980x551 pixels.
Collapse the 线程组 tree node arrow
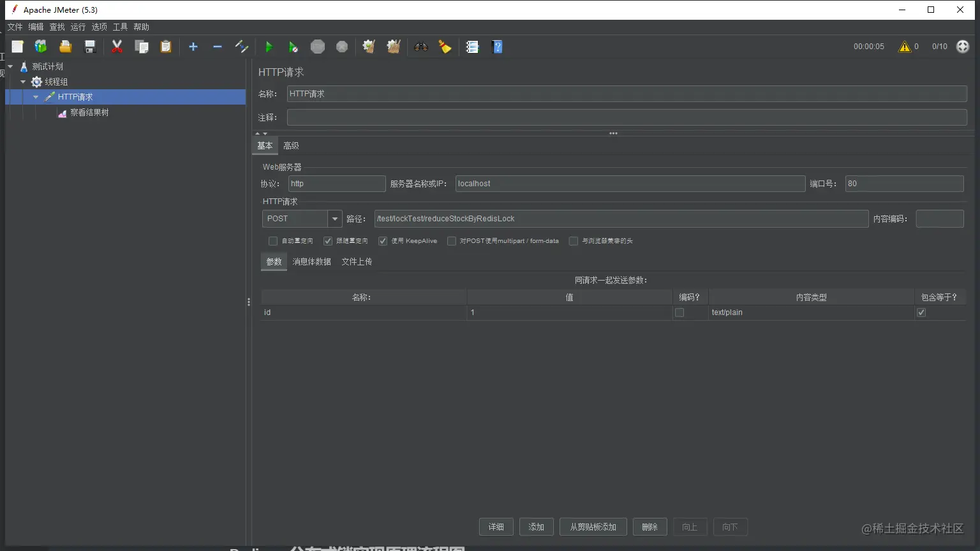point(23,82)
